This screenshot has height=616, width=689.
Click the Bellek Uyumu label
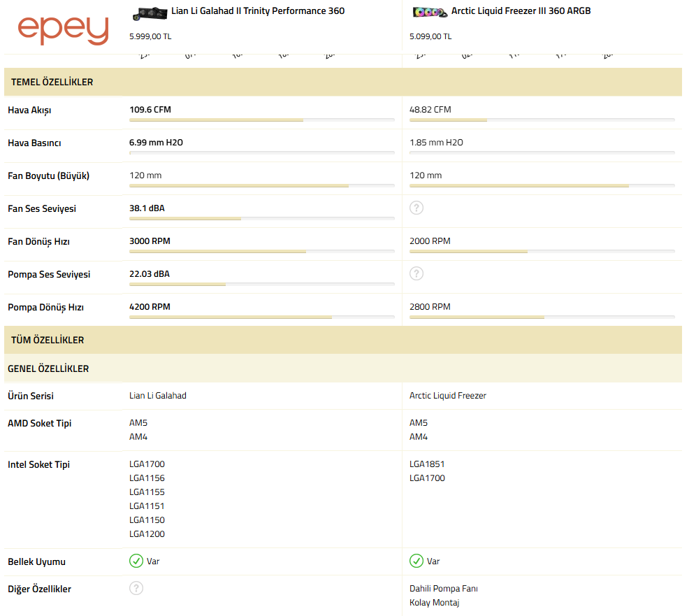pos(36,561)
